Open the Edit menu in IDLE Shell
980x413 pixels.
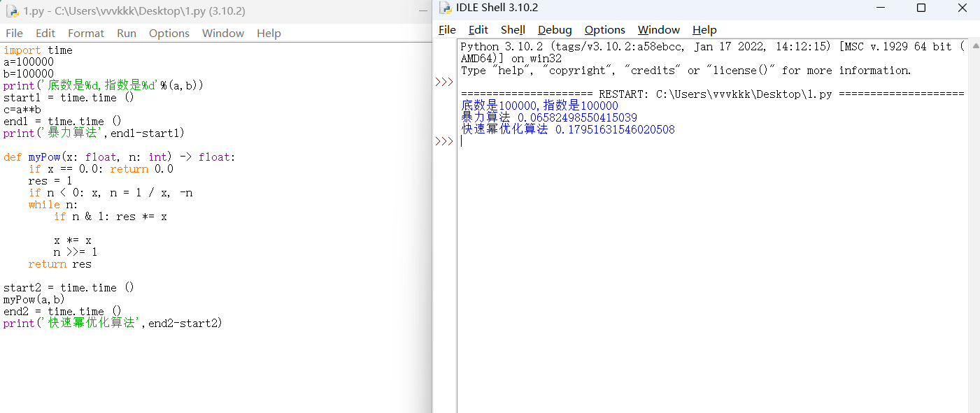[x=478, y=29]
